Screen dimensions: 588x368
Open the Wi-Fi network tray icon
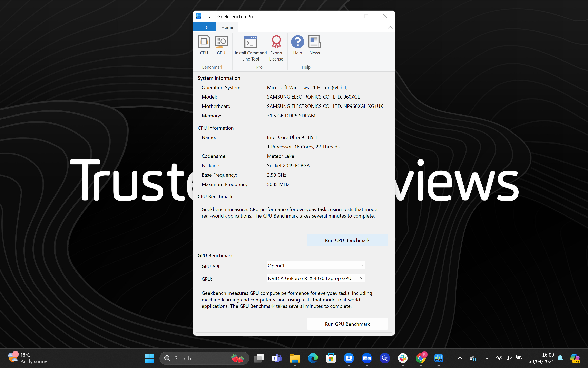[499, 358]
